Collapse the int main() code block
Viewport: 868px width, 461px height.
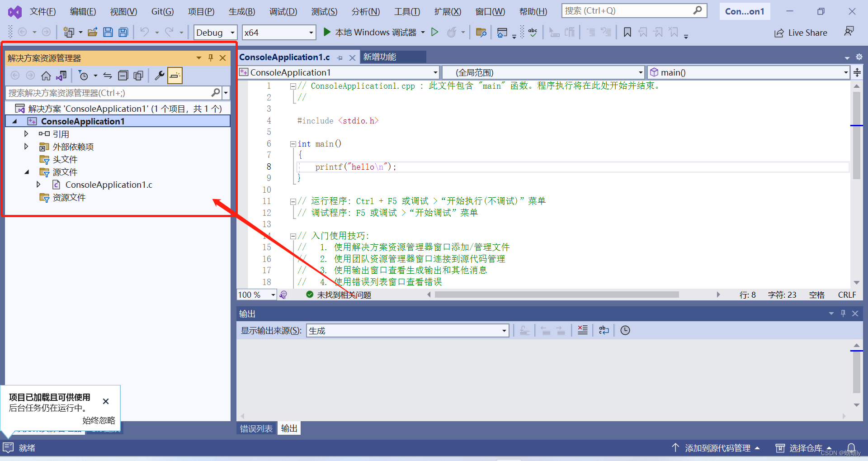[293, 144]
